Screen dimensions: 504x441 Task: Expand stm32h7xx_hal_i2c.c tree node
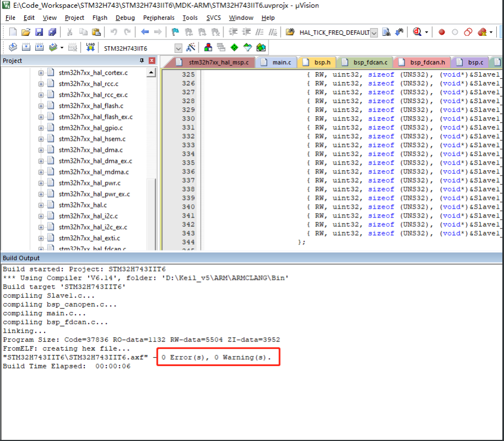click(41, 216)
